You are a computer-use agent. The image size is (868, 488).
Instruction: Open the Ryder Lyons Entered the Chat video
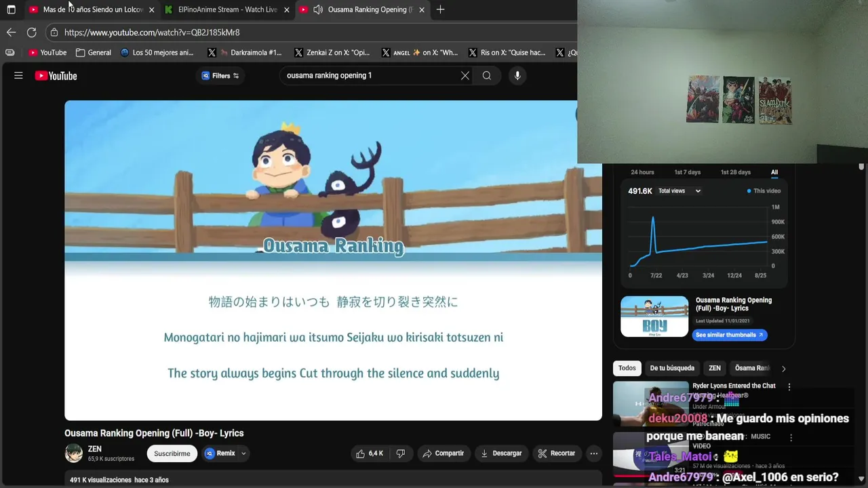(x=734, y=386)
